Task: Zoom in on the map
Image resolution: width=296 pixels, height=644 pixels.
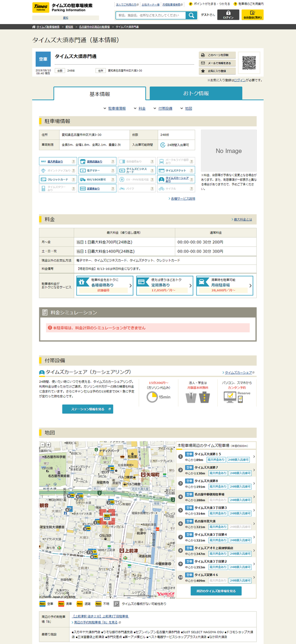Action: 48,444
